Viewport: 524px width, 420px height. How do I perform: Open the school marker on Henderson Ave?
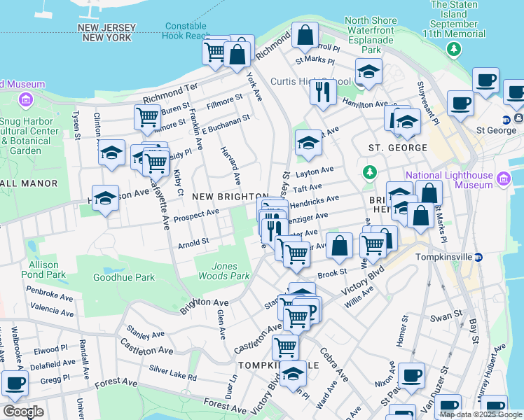point(105,199)
